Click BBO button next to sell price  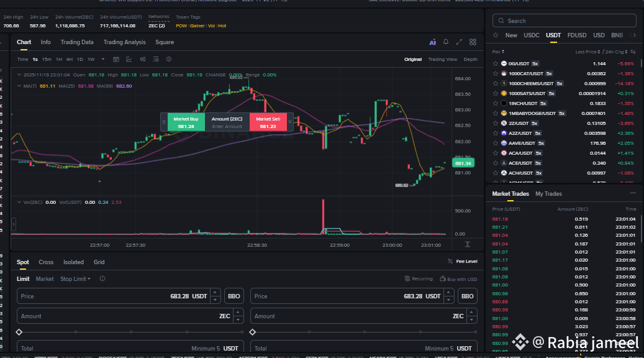pos(468,296)
